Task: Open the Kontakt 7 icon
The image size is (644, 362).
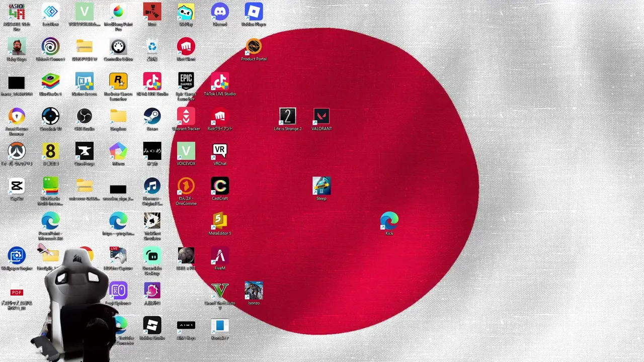Action: [x=220, y=325]
